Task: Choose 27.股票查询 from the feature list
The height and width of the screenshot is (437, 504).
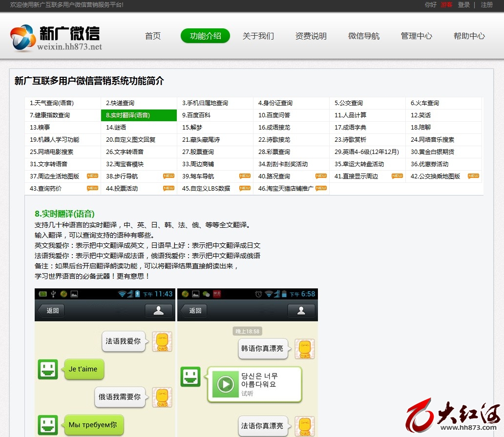Action: (198, 152)
